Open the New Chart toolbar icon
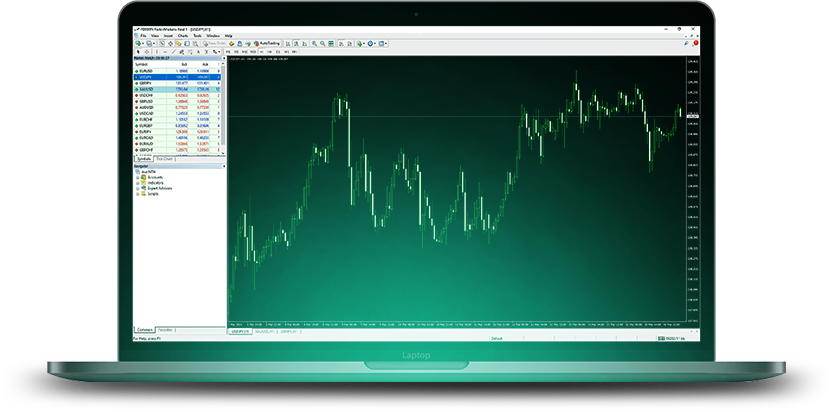 [x=138, y=44]
